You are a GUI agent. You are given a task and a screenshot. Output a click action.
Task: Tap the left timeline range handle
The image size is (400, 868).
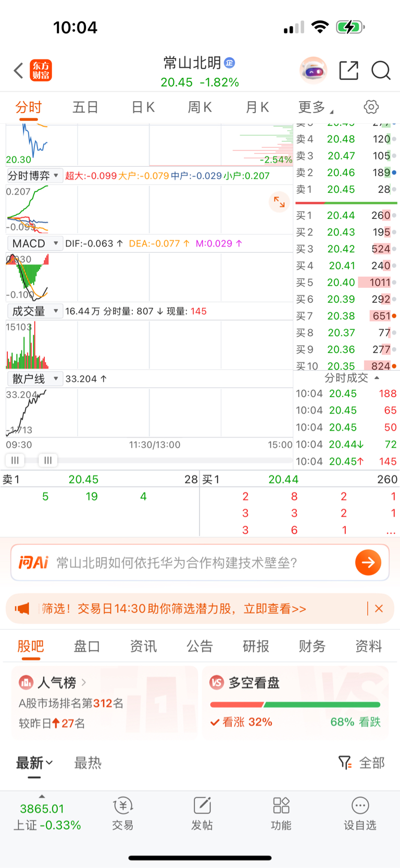[15, 460]
